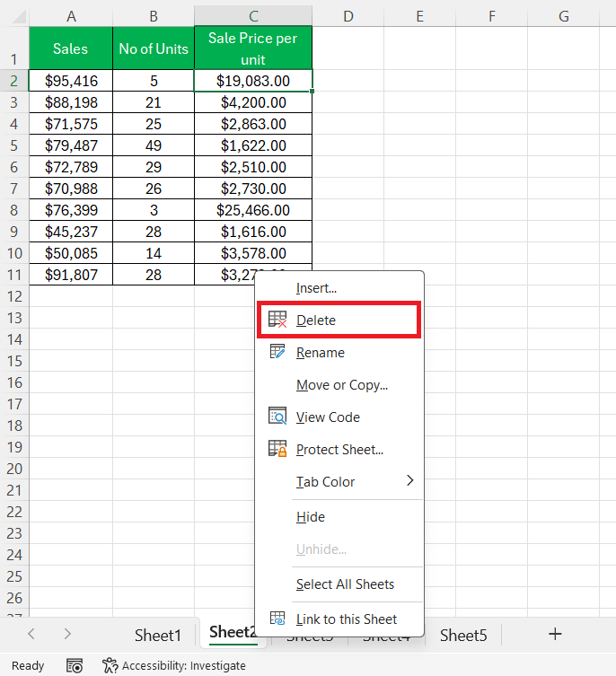616x676 pixels.
Task: Select cell containing $76,399
Action: tap(71, 210)
